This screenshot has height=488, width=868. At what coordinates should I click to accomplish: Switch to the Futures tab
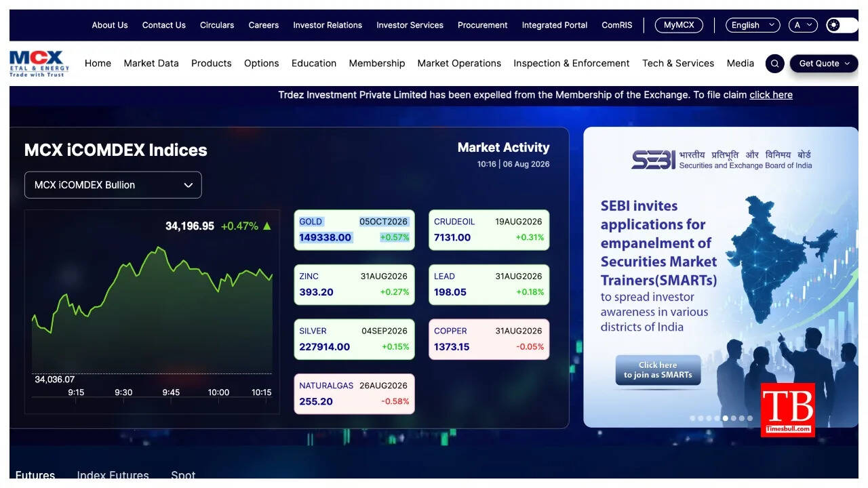coord(35,475)
